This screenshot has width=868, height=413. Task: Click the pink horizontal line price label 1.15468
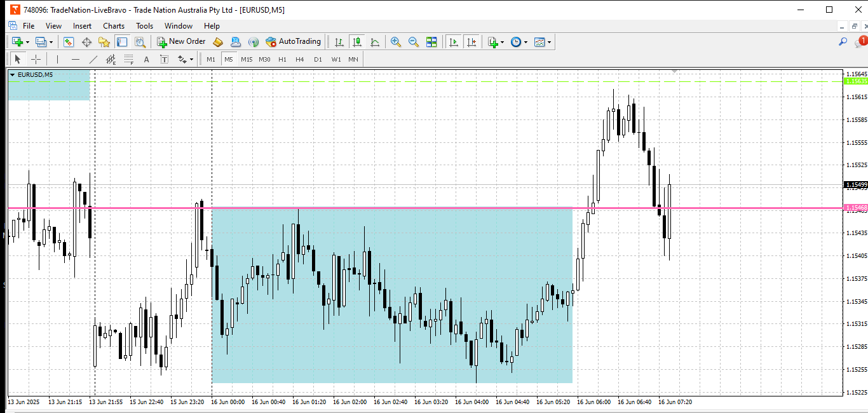(855, 208)
